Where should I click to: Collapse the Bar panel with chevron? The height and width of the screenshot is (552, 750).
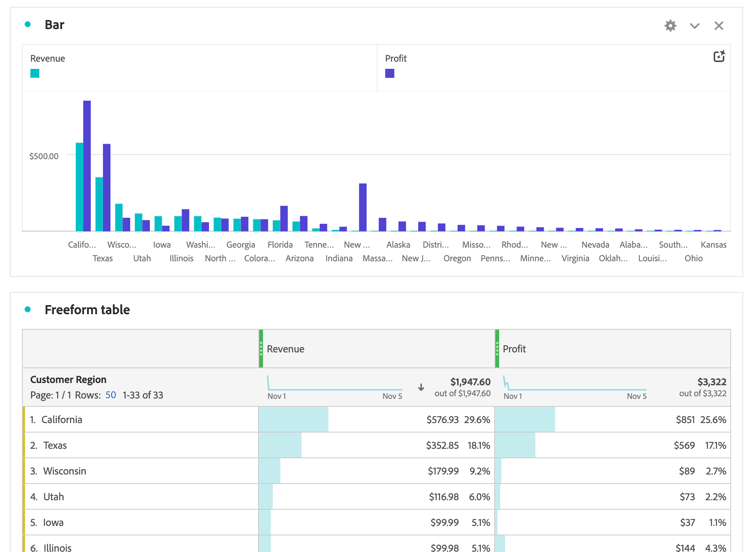[695, 26]
